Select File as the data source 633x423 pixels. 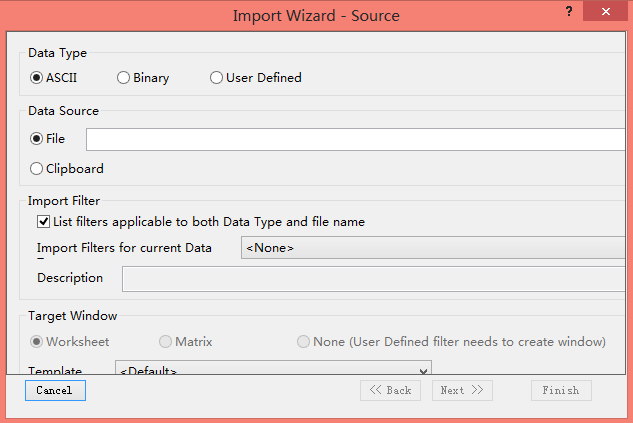point(37,139)
